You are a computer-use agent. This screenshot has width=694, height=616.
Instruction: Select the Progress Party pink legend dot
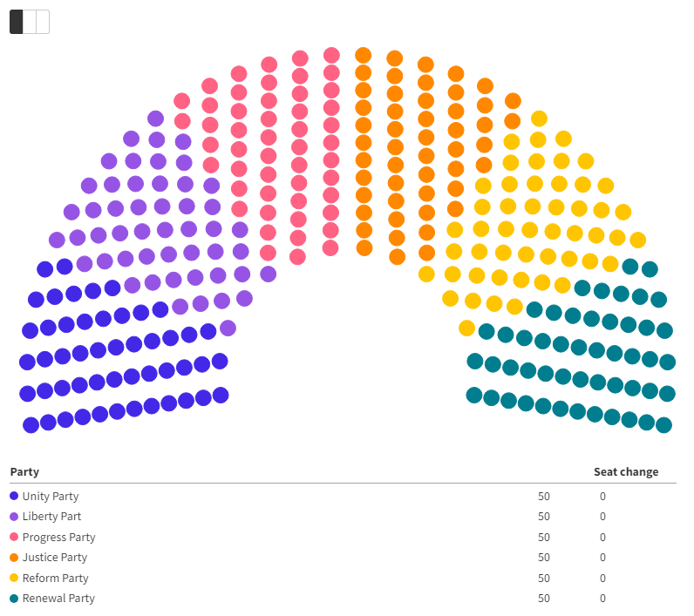pyautogui.click(x=14, y=538)
